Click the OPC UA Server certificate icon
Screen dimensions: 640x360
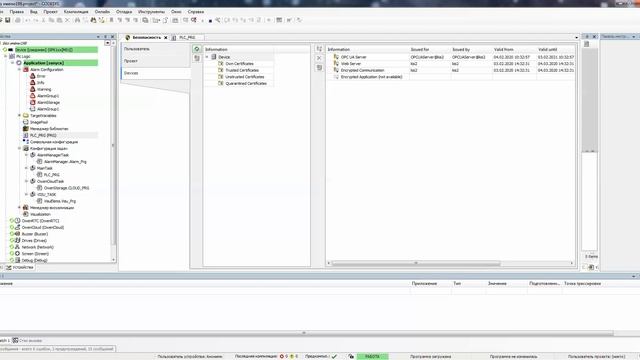click(x=336, y=57)
